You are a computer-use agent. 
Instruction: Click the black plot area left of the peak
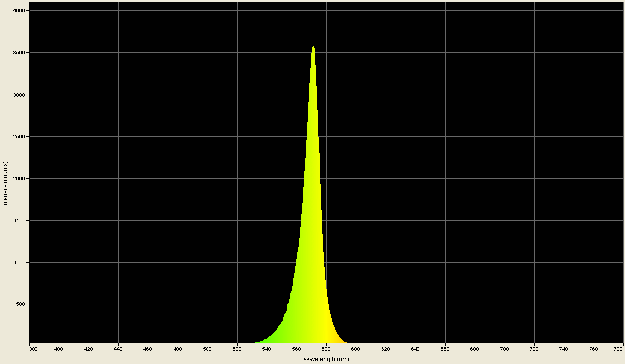173,197
